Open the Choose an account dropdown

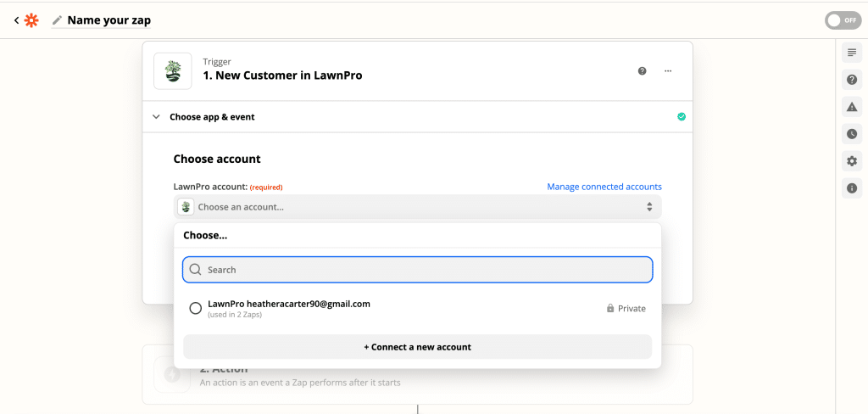[417, 207]
